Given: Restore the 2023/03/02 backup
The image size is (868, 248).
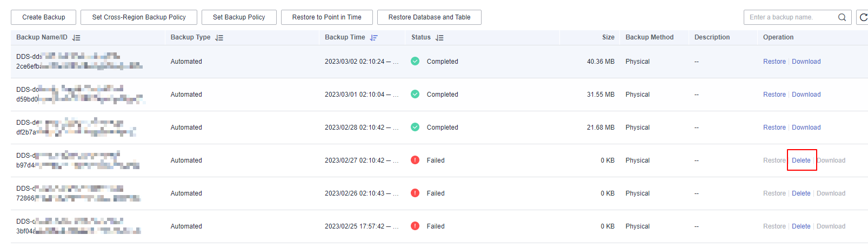Looking at the screenshot, I should point(774,62).
